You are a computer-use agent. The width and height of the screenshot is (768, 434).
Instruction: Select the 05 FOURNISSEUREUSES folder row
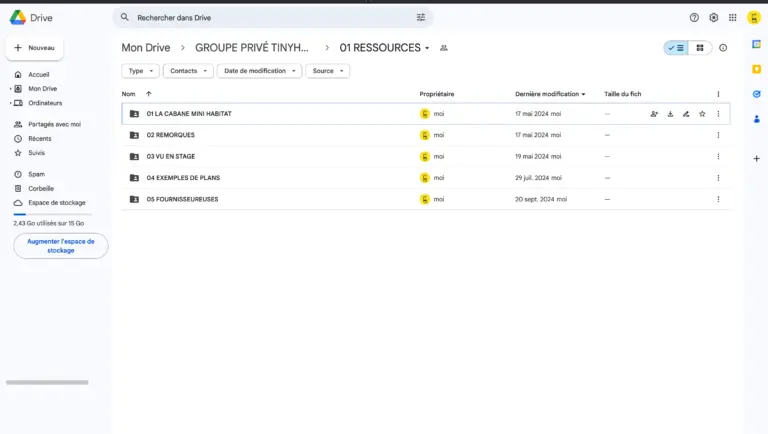click(x=426, y=199)
